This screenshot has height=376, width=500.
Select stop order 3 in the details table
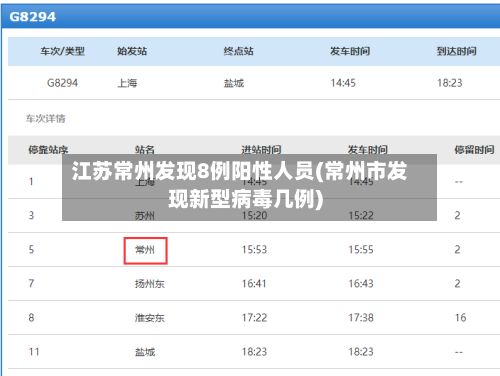point(31,216)
